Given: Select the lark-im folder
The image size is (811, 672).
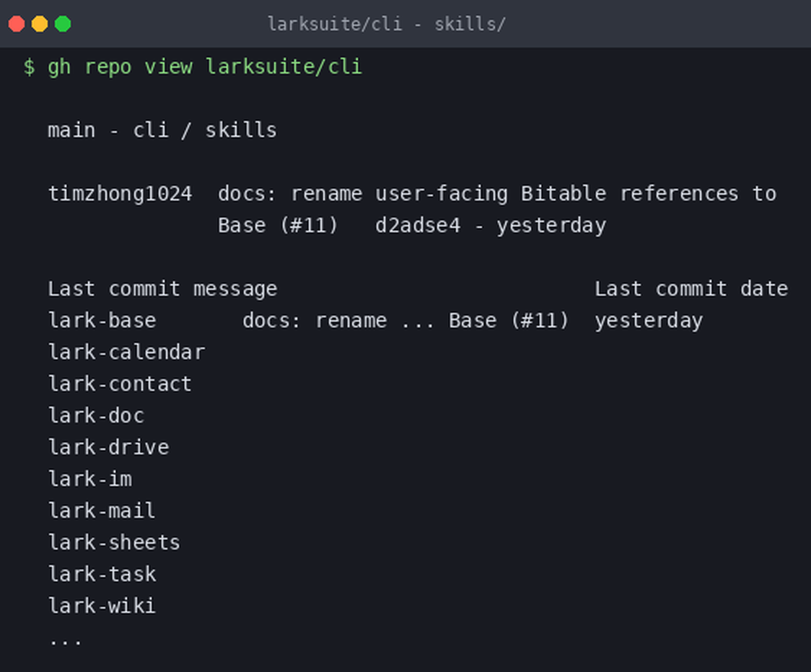Looking at the screenshot, I should point(90,479).
